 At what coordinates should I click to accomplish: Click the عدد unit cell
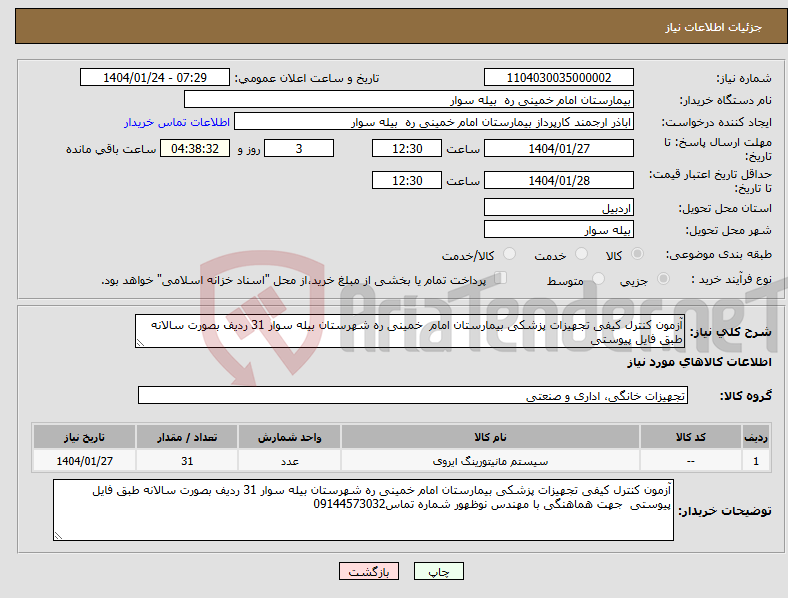[x=289, y=461]
